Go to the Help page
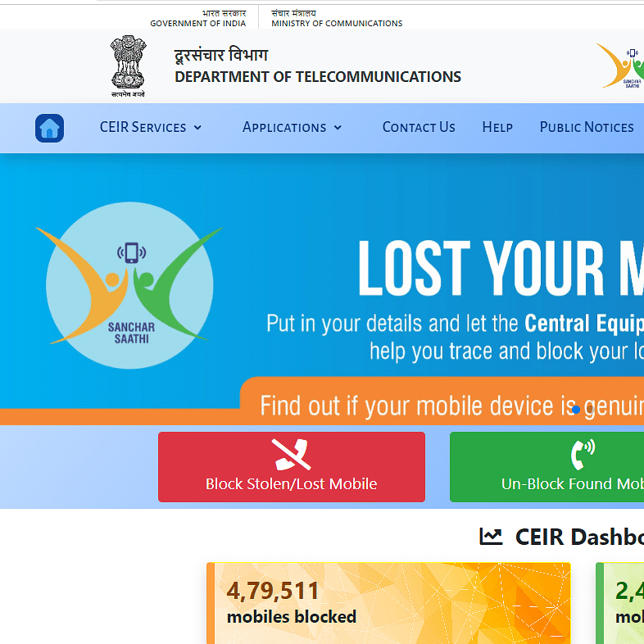The image size is (644, 644). coord(497,127)
